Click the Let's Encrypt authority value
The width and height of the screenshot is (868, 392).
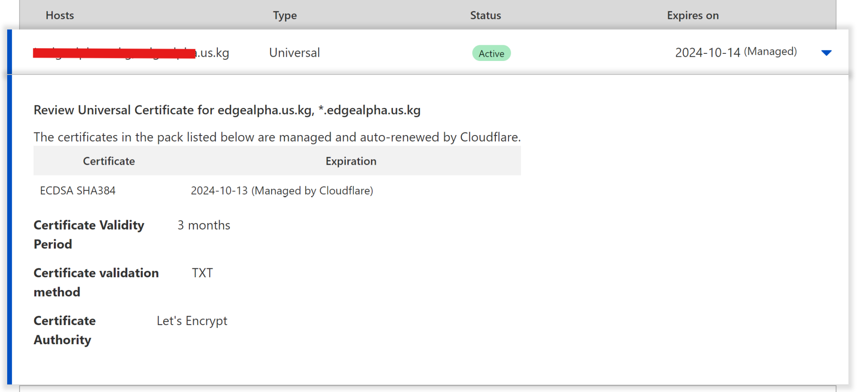coord(192,320)
